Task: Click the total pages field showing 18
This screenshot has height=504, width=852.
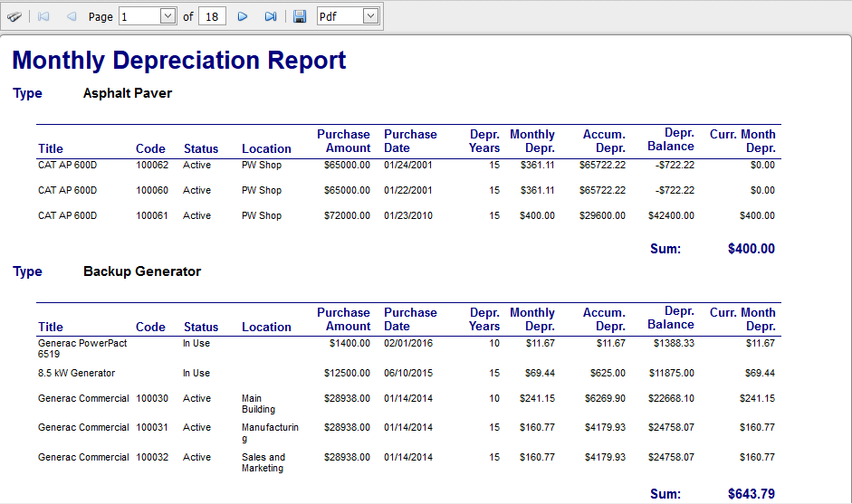Action: (x=212, y=17)
